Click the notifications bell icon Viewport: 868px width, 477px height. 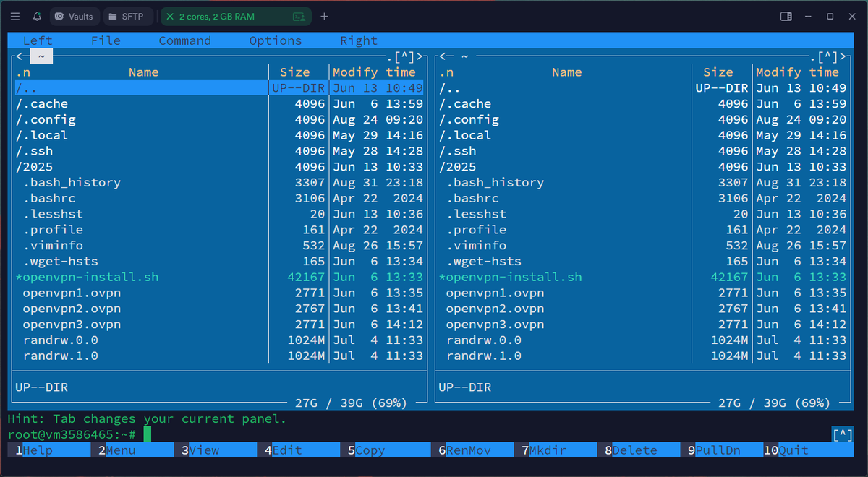[37, 16]
